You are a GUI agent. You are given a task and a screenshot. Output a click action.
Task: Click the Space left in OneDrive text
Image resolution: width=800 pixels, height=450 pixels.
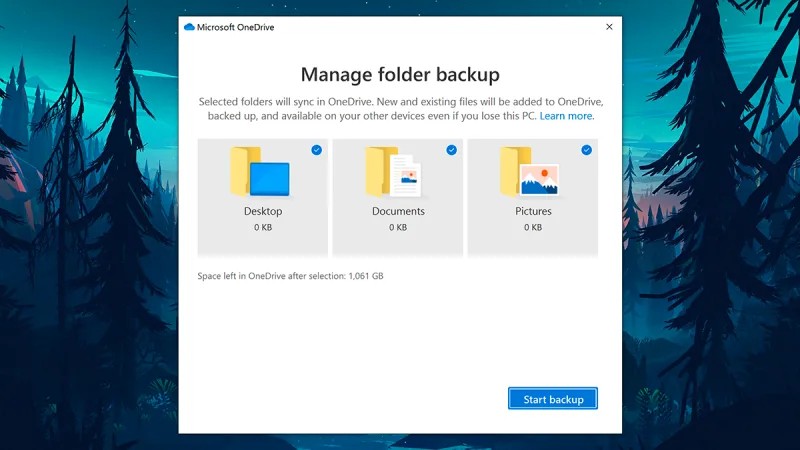pyautogui.click(x=290, y=276)
